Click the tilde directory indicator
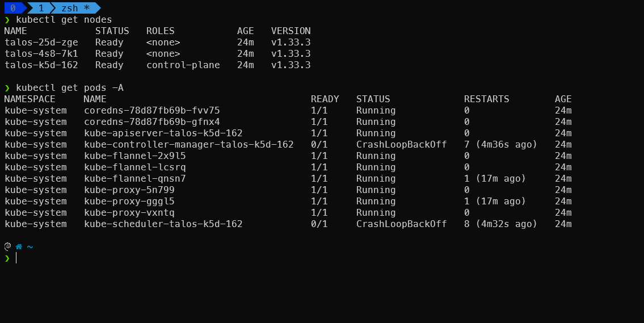This screenshot has width=644, height=323. (30, 247)
